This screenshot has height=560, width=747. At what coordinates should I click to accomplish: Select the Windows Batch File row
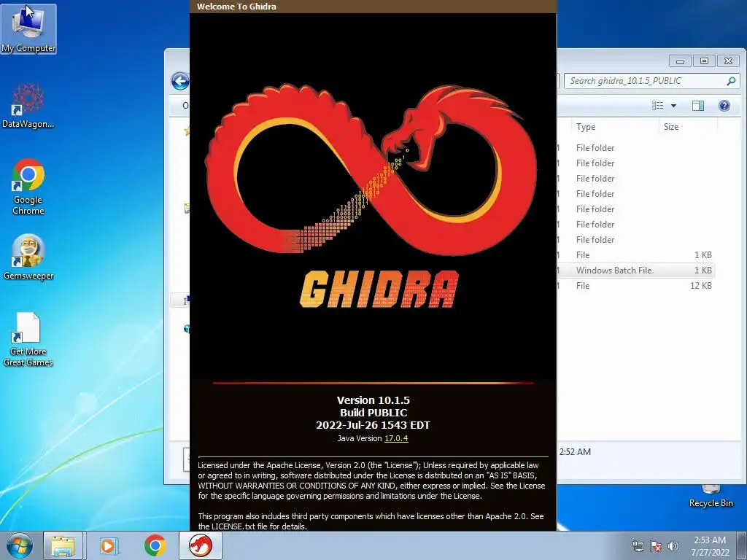point(635,270)
